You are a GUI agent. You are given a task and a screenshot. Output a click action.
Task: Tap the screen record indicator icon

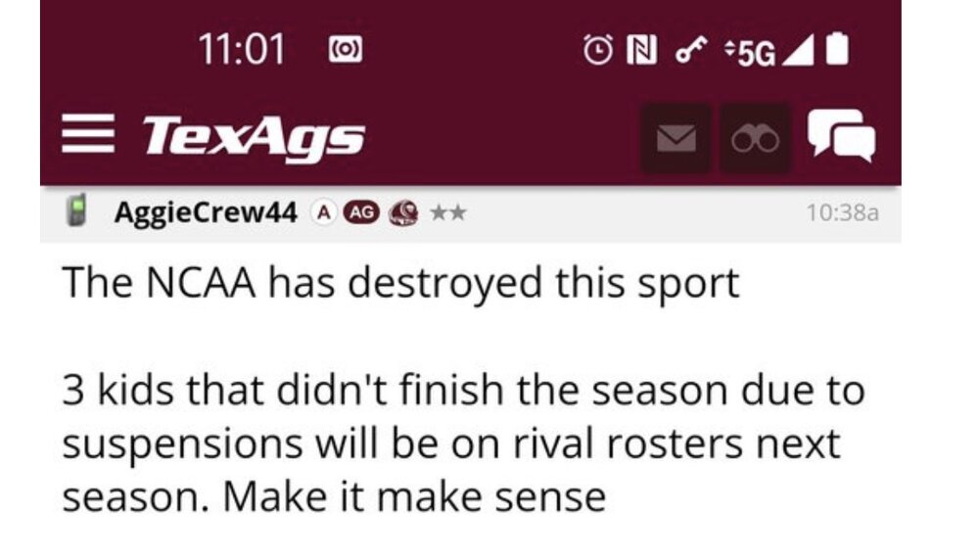pyautogui.click(x=345, y=50)
